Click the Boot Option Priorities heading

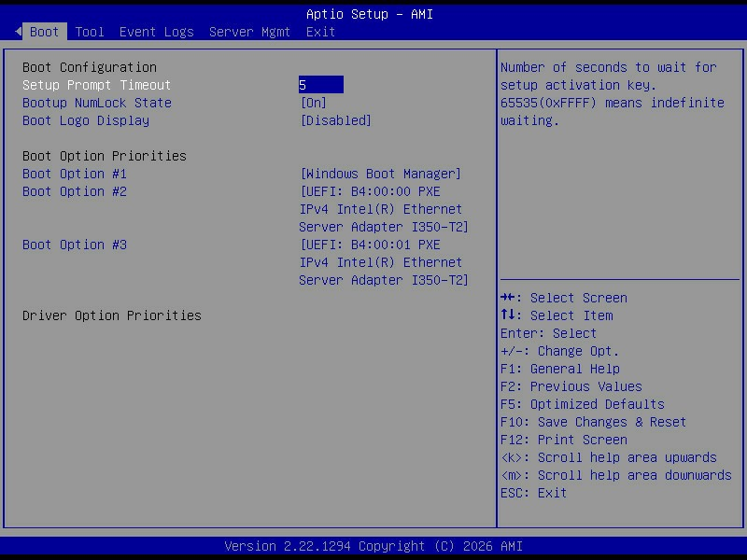coord(105,156)
